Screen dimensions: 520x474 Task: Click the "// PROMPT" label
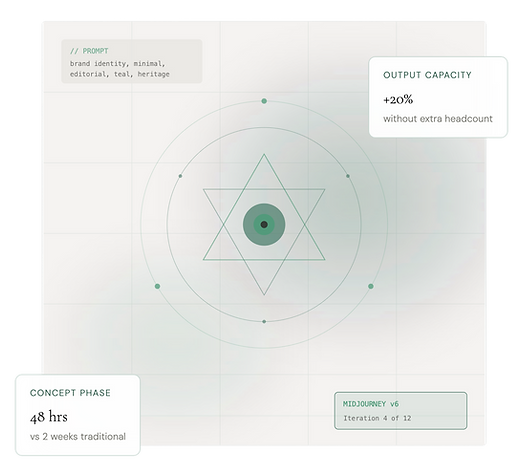tap(89, 51)
